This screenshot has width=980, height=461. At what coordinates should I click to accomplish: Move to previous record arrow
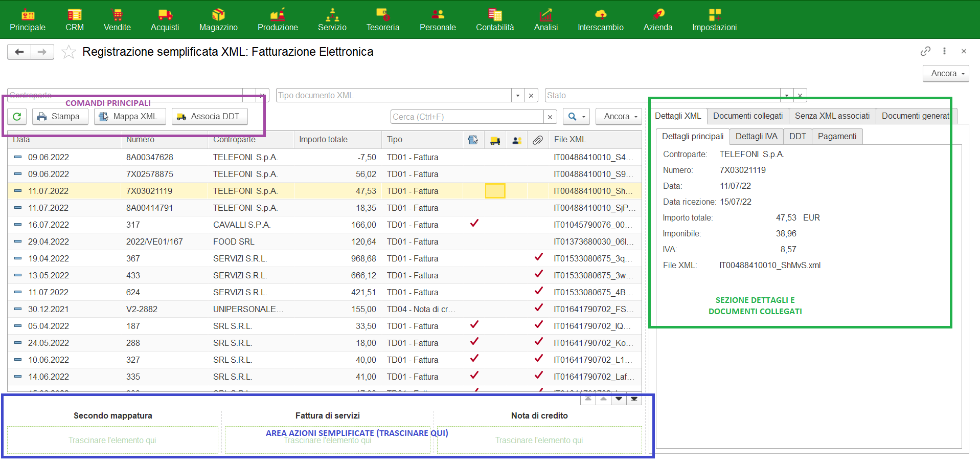pos(604,399)
